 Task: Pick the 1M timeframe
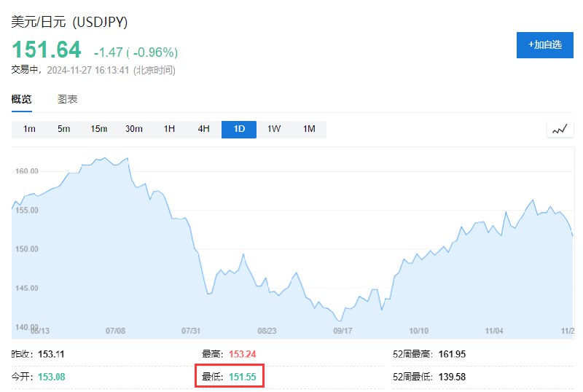[x=309, y=129]
